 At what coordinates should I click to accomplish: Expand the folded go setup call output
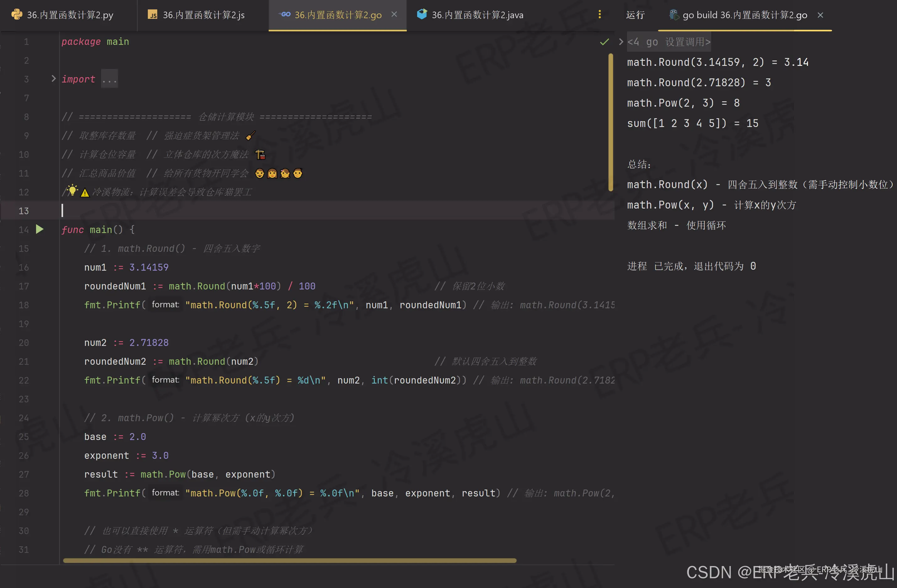[621, 42]
